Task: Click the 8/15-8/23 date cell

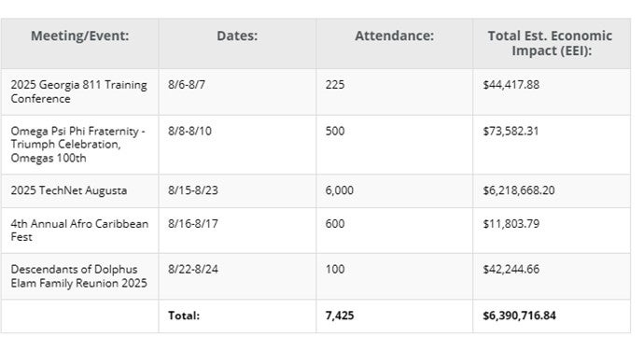Action: coord(193,190)
